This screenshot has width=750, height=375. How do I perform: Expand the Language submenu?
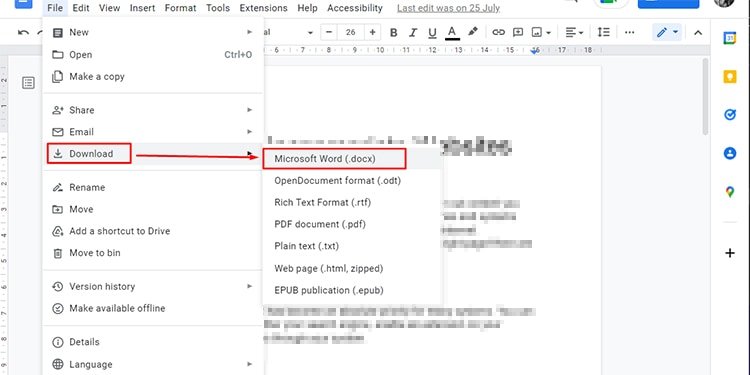click(153, 364)
